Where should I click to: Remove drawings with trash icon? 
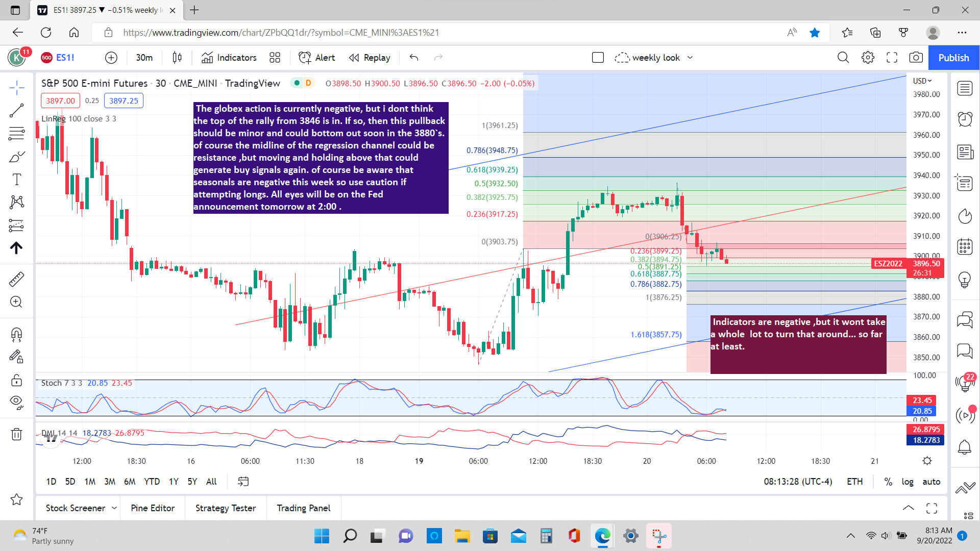[16, 434]
